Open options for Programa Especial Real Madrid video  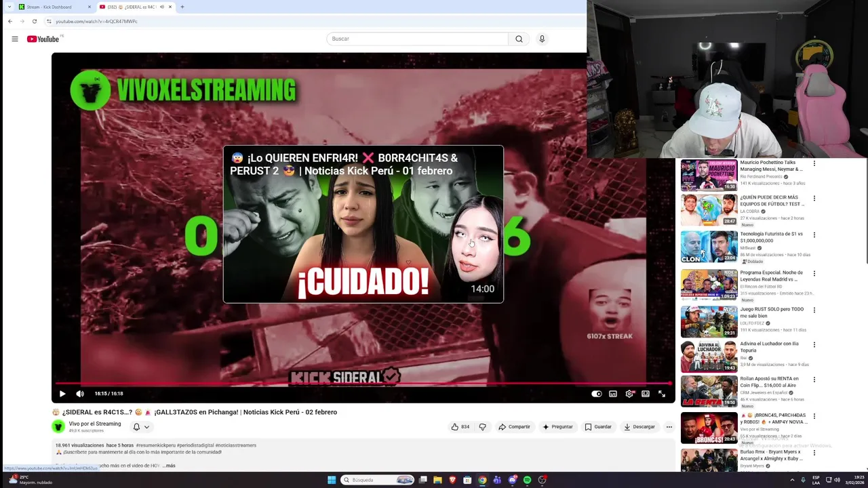[x=814, y=274]
